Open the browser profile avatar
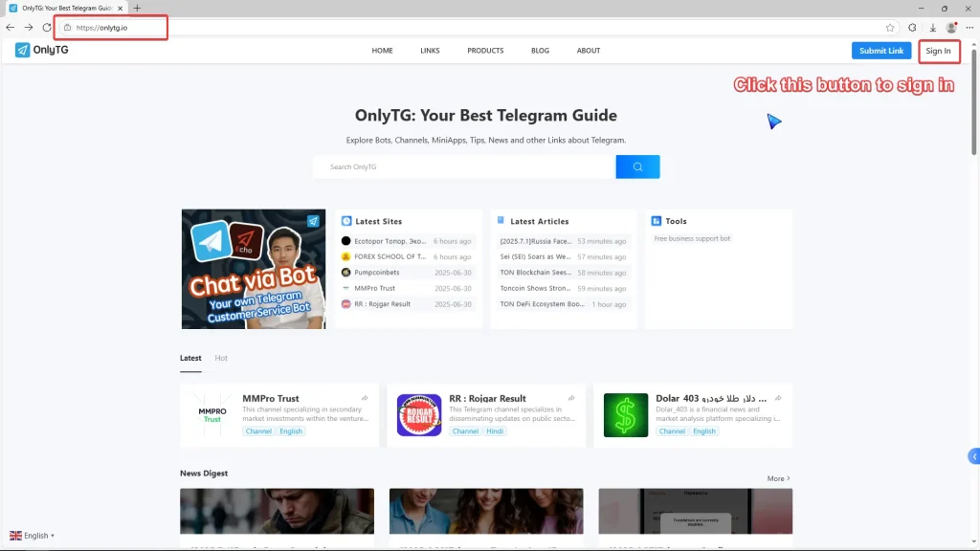The width and height of the screenshot is (980, 551). (951, 28)
